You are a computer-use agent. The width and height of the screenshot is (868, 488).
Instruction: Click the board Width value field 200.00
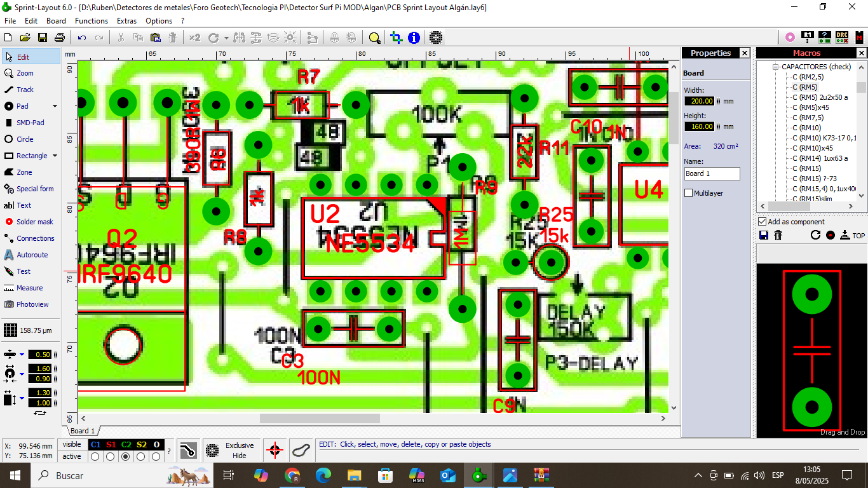[700, 101]
